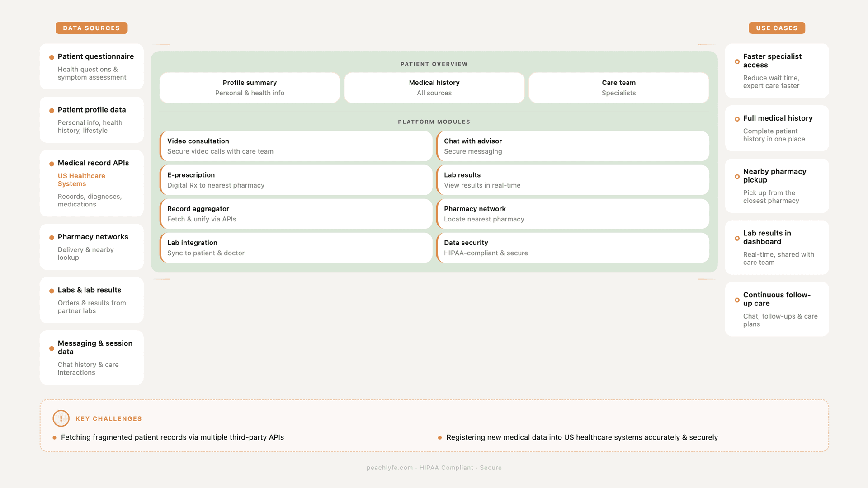868x488 pixels.
Task: Open the E-prescription module card
Action: point(296,180)
